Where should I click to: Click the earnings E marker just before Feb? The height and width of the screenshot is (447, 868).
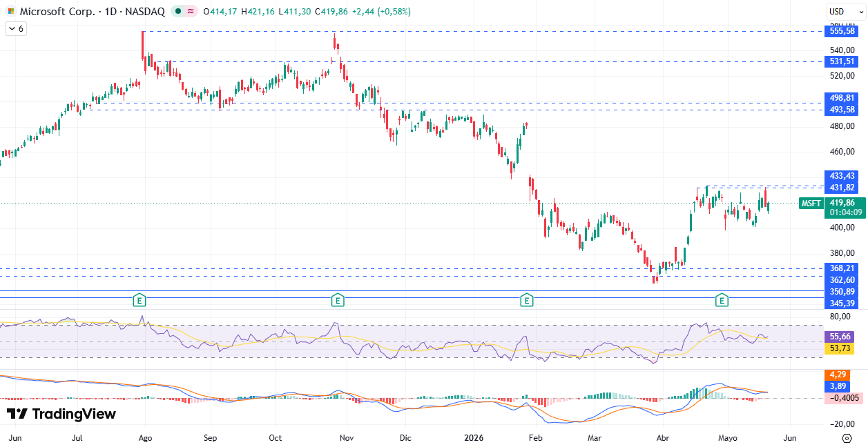point(527,300)
